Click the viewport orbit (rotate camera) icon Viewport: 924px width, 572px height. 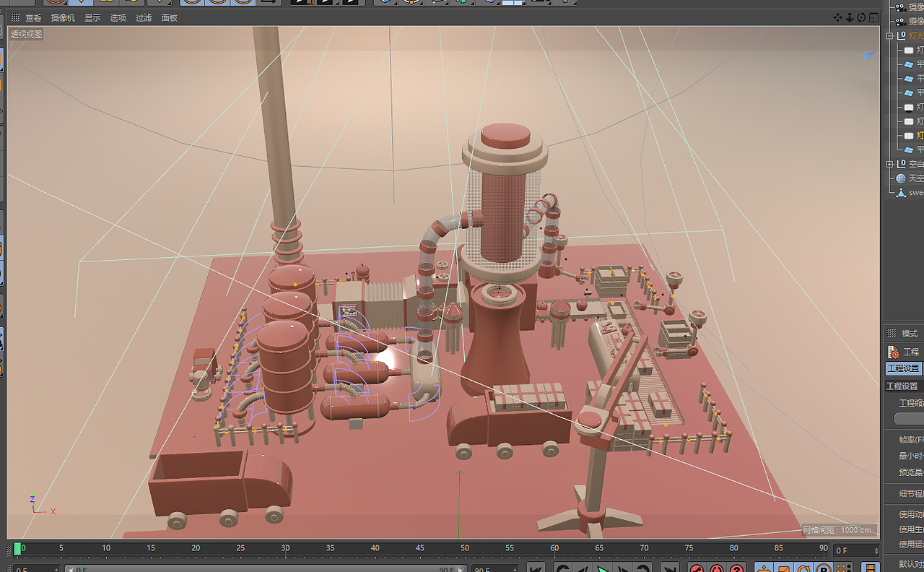[x=861, y=17]
